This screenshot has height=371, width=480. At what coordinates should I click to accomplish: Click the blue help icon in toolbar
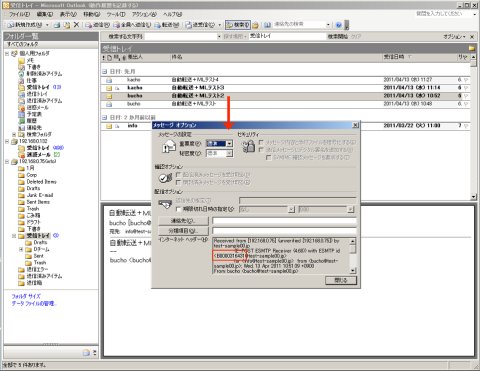(339, 25)
